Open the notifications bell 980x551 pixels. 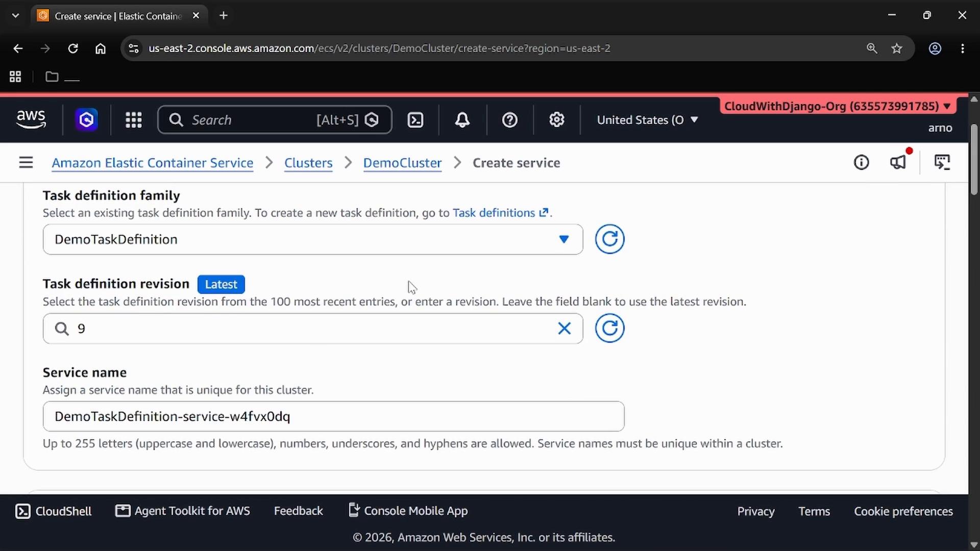[462, 120]
